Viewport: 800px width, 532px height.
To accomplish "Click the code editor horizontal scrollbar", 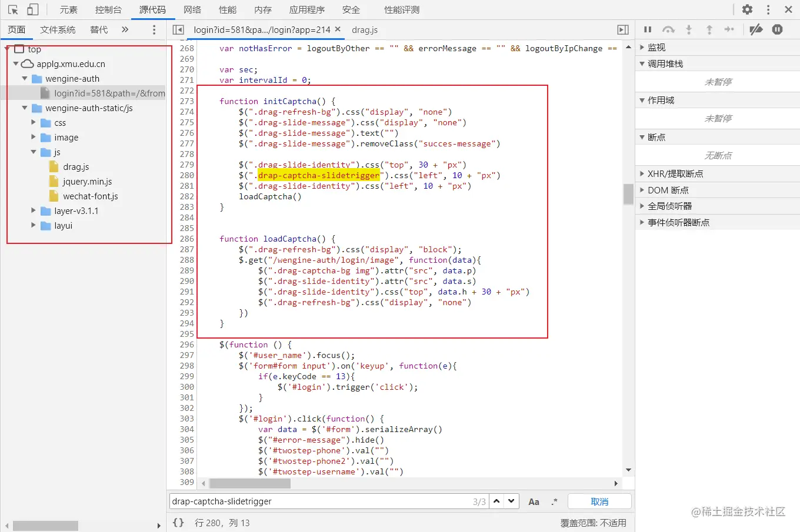I will coord(250,483).
